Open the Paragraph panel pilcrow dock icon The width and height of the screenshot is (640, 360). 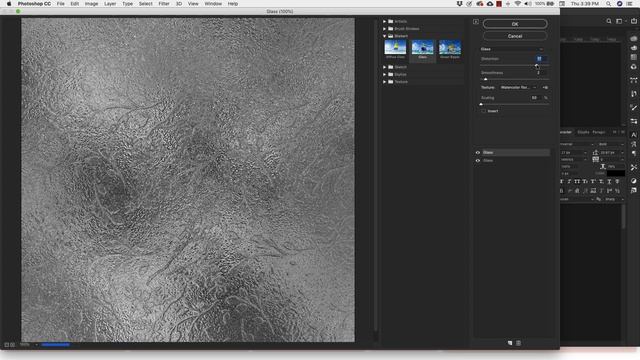click(633, 153)
